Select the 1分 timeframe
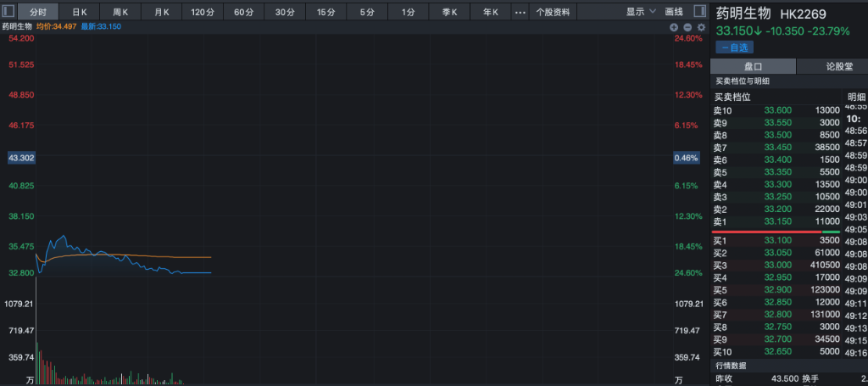Viewport: 868px width, 386px height. click(x=408, y=12)
